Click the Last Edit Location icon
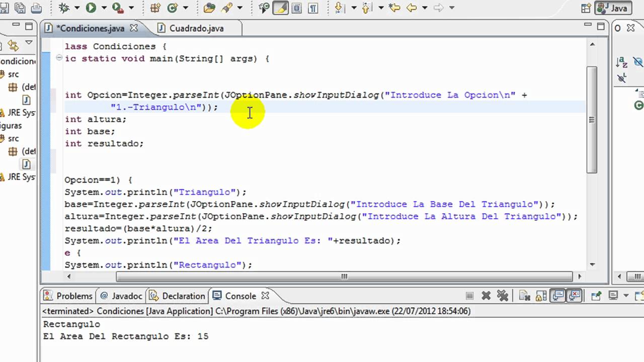 click(394, 8)
